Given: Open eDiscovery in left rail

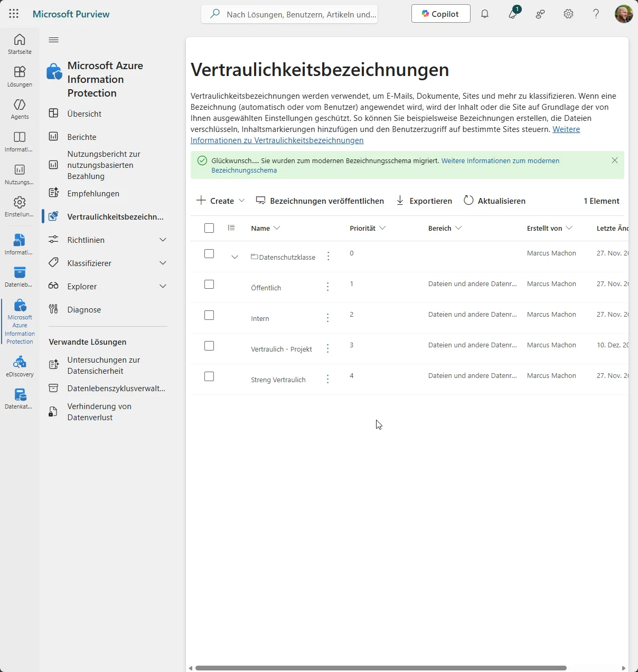Looking at the screenshot, I should coord(20,367).
